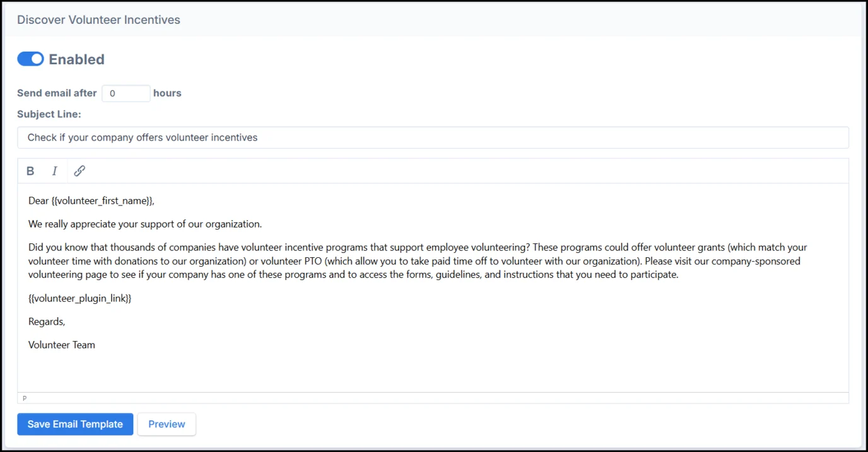Click the empty area below the signature in editor
The width and height of the screenshot is (868, 452).
(x=433, y=372)
